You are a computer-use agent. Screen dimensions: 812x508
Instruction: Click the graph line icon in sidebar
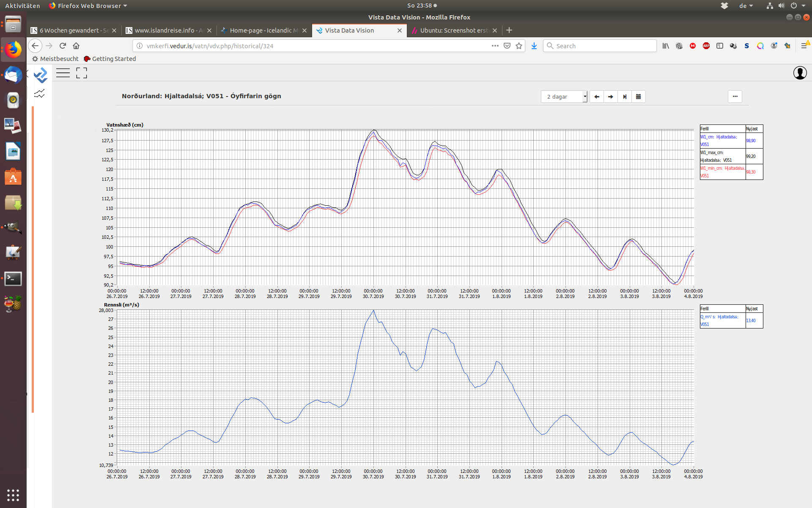coord(39,94)
